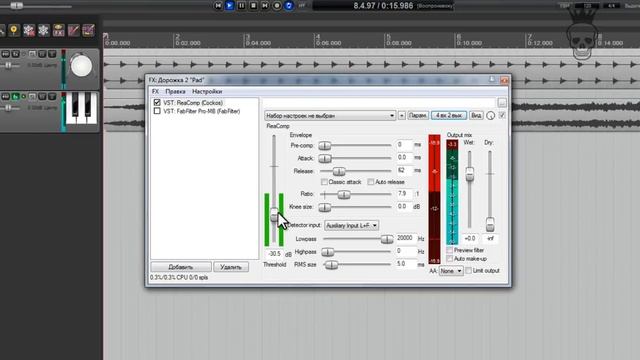This screenshot has width=640, height=360.
Task: Click the Release slider handle
Action: (x=339, y=171)
